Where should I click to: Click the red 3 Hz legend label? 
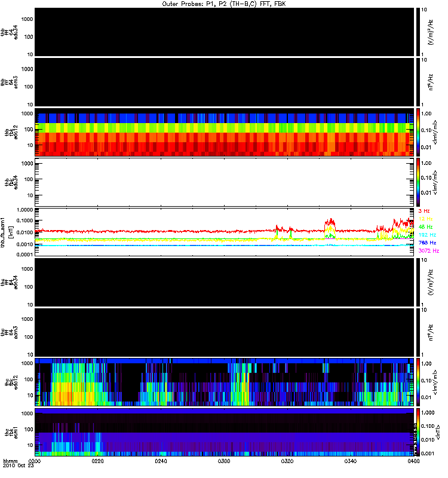[424, 211]
